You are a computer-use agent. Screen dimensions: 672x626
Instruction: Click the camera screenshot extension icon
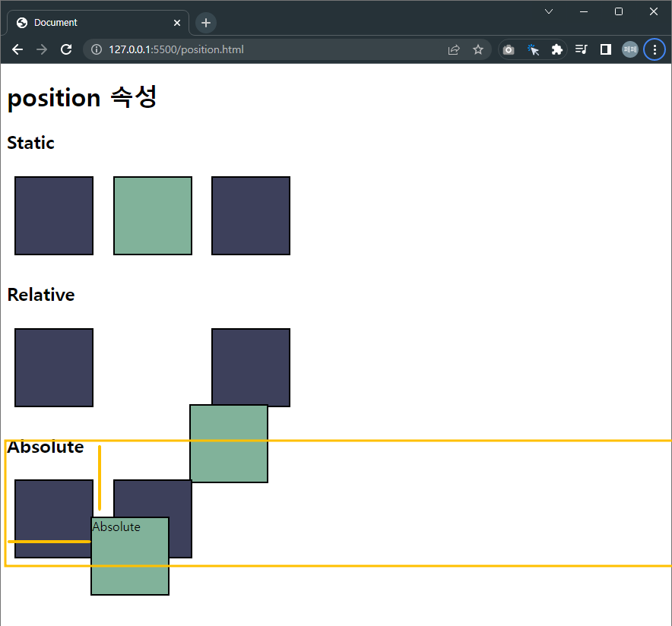tap(508, 49)
